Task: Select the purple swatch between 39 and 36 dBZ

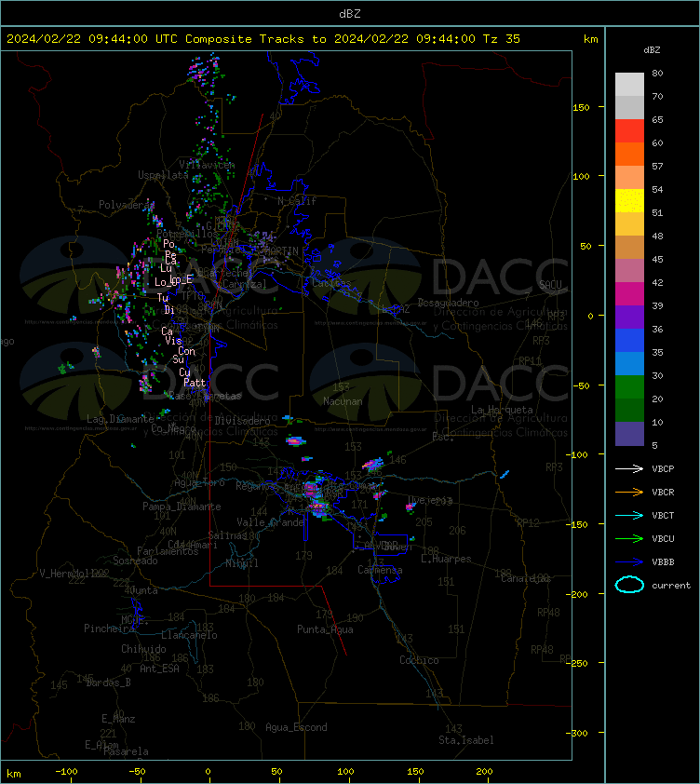Action: point(629,317)
